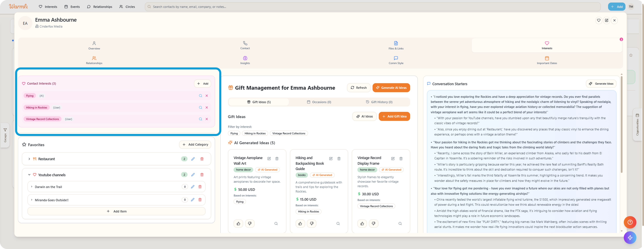
Task: Expand the Restaurant favorites category
Action: 29,159
